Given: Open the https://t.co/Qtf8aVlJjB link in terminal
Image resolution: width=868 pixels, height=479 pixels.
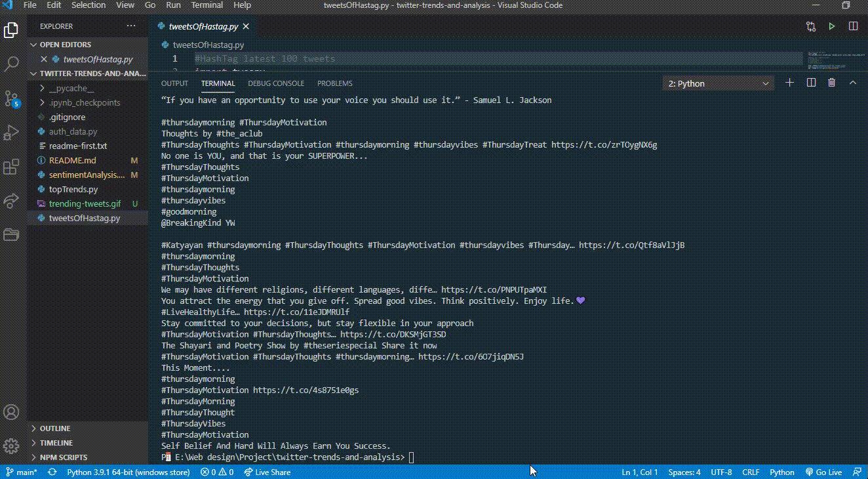Looking at the screenshot, I should pos(631,245).
